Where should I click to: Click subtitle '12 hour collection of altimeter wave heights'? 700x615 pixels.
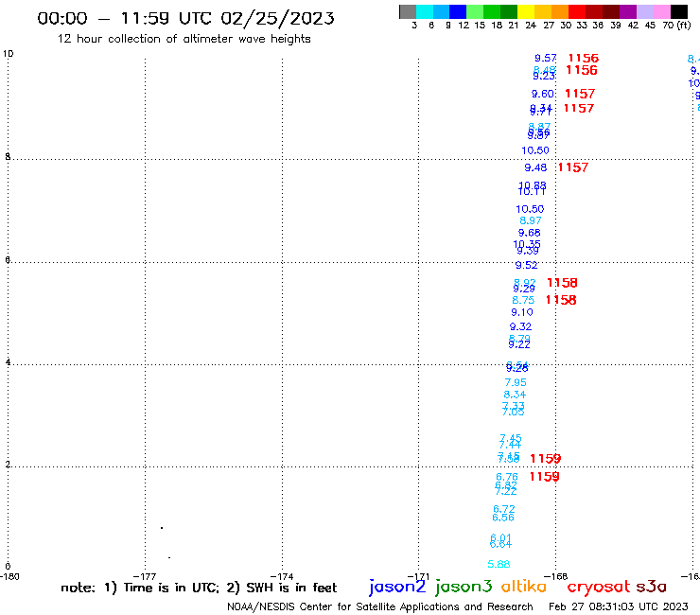[184, 40]
